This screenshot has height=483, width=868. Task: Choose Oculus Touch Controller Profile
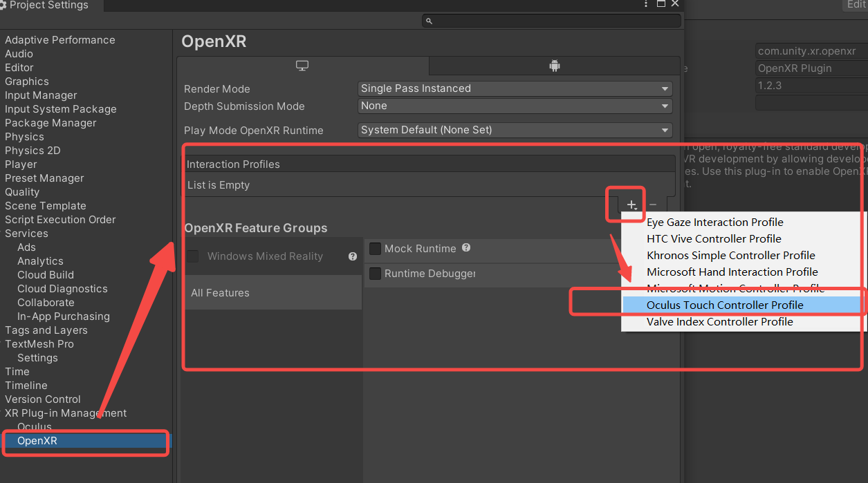point(725,305)
